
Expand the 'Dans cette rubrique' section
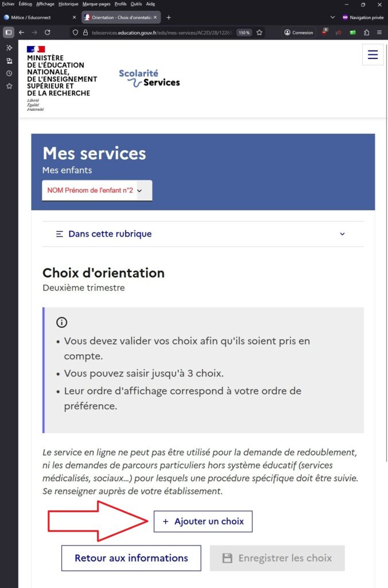[203, 234]
